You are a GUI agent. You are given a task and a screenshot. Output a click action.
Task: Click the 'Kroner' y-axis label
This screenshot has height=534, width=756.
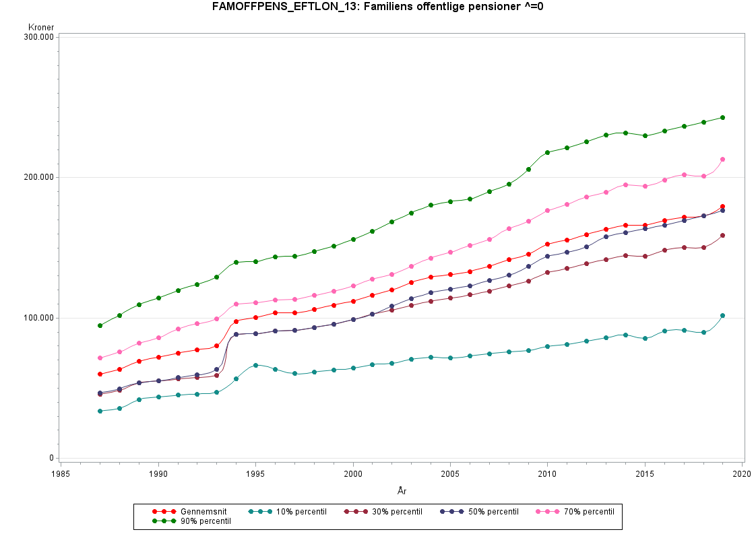pos(41,28)
